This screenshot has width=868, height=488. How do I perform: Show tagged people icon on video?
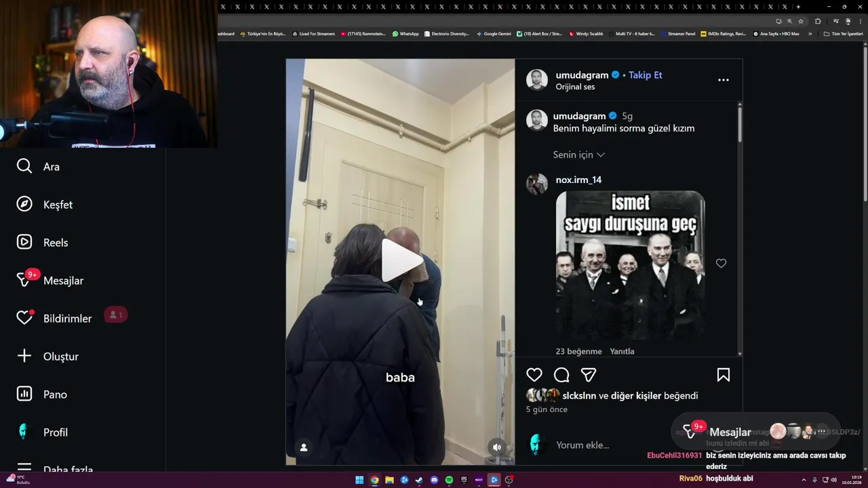(304, 447)
